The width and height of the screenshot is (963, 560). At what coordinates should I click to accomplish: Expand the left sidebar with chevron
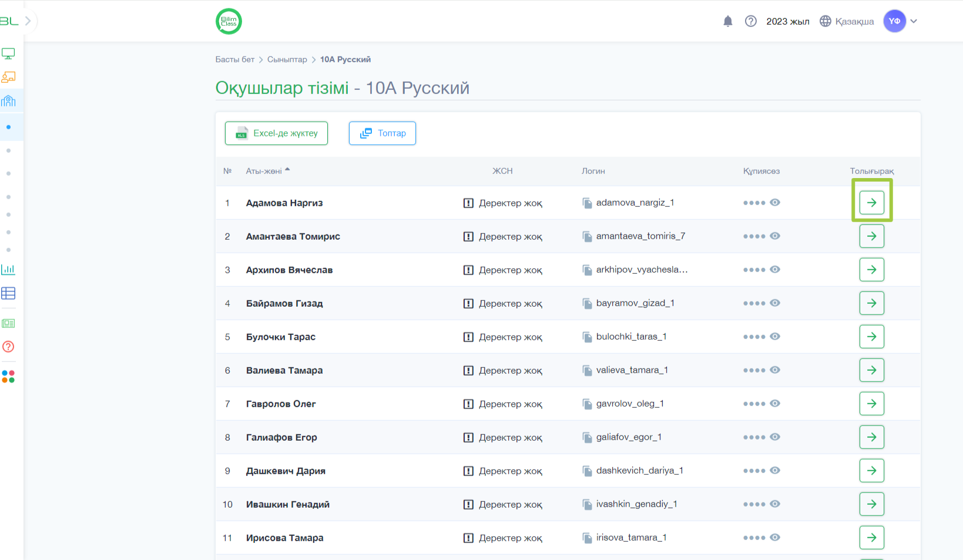28,21
